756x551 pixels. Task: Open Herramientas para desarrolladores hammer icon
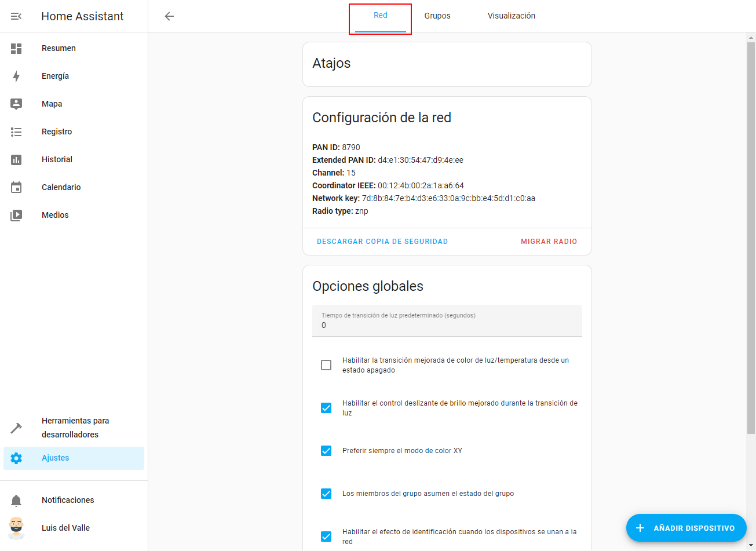(16, 428)
